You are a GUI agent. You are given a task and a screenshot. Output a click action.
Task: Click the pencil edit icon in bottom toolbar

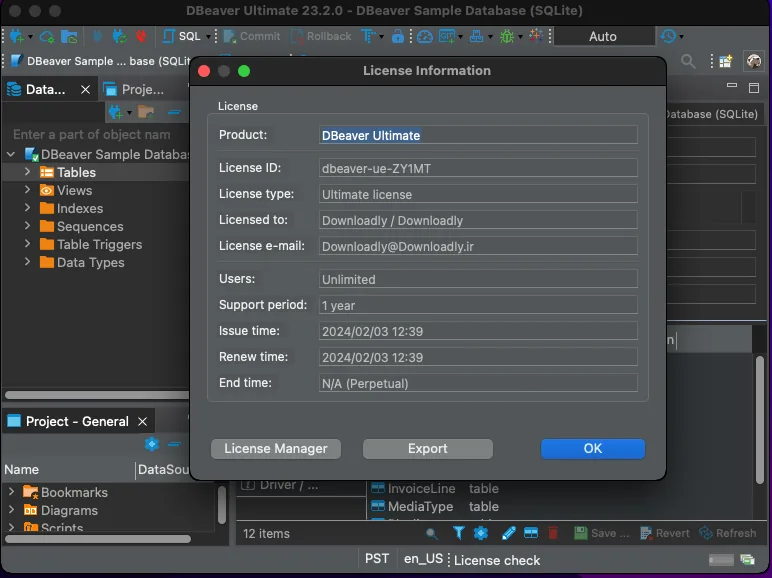click(509, 533)
